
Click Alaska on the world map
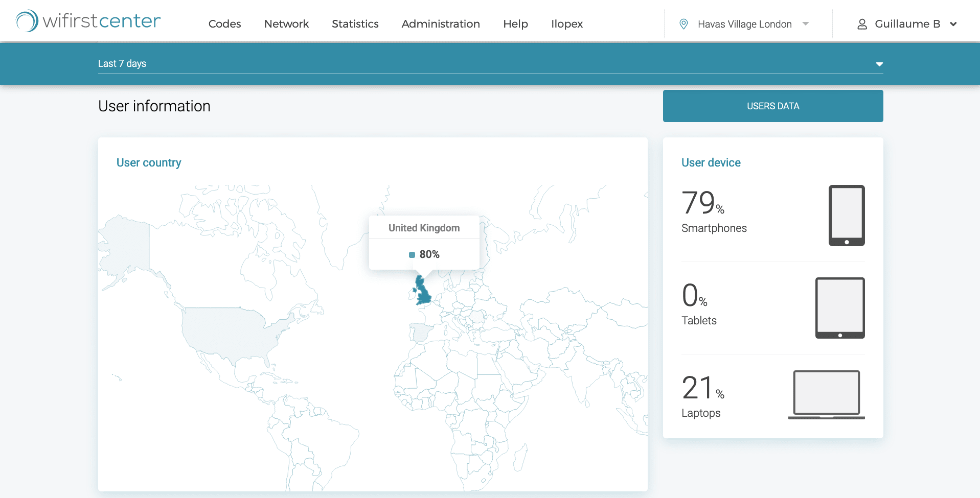pos(125,246)
